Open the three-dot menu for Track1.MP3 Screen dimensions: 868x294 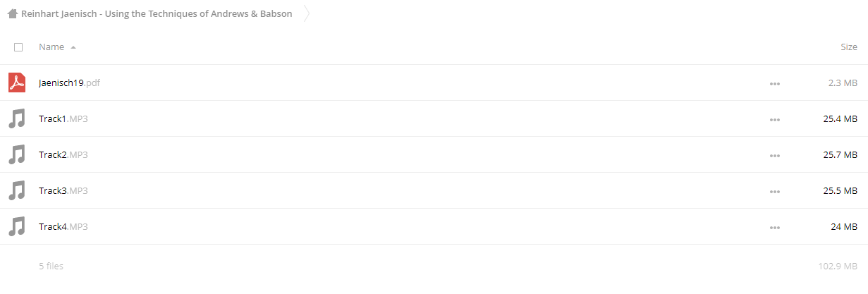775,119
